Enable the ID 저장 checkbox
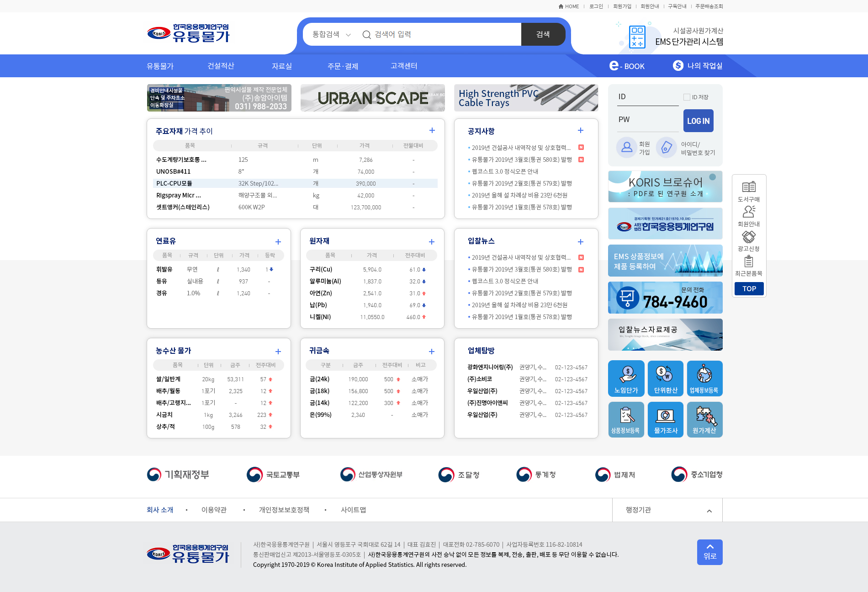 [x=686, y=97]
